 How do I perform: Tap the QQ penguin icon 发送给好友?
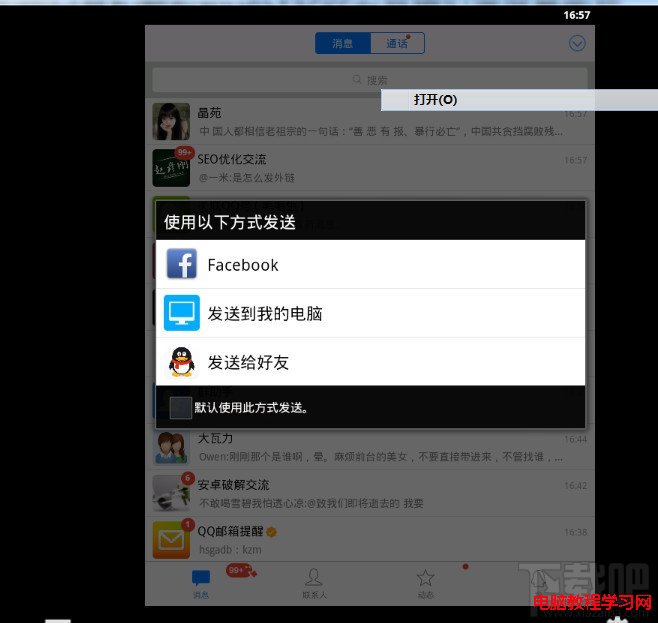(x=182, y=362)
